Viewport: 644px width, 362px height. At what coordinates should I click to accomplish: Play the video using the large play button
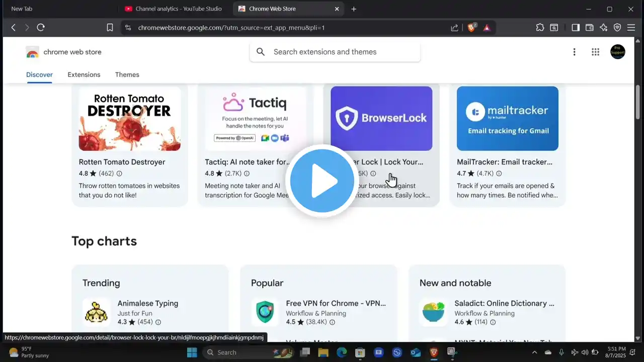tap(322, 181)
